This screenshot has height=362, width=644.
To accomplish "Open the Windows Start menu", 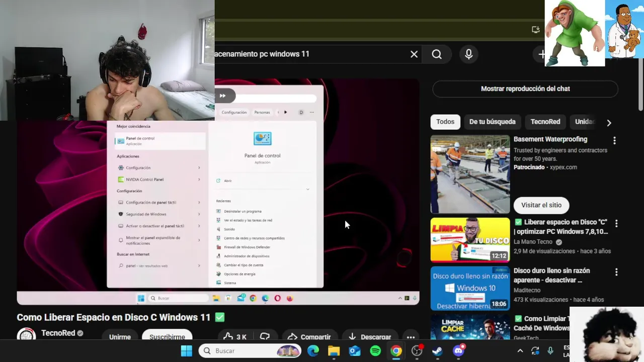I will (186, 351).
